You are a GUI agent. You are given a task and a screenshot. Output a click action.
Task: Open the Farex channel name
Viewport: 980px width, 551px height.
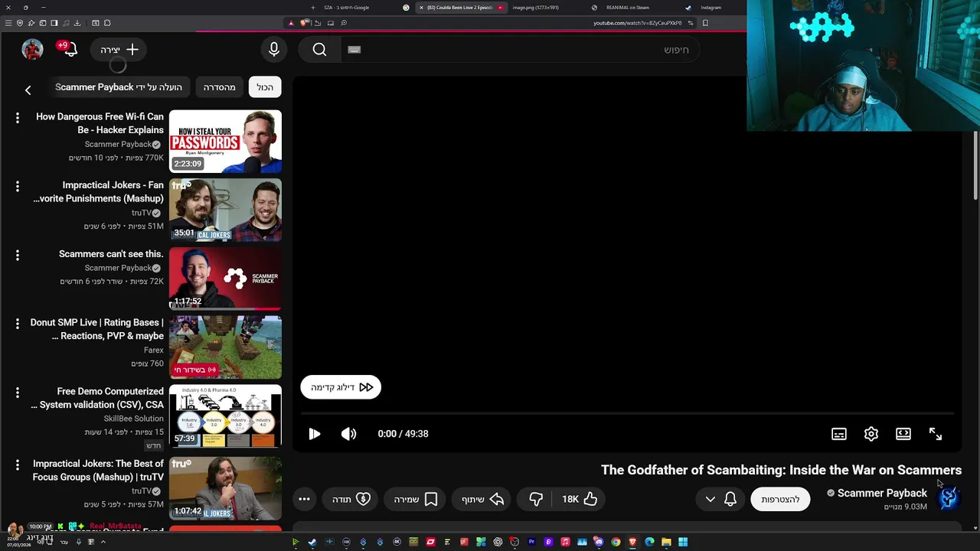pyautogui.click(x=153, y=350)
